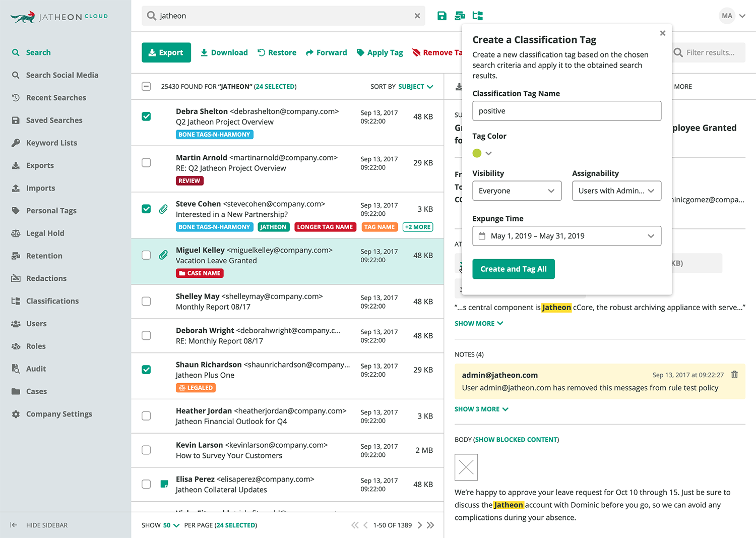The width and height of the screenshot is (756, 538).
Task: Toggle the select-all checkbox in results header
Action: [146, 87]
